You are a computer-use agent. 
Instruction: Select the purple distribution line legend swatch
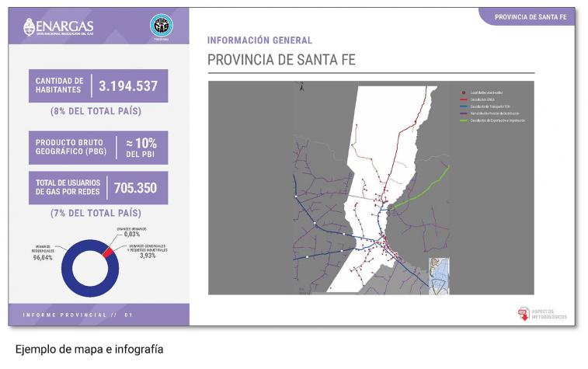pos(464,113)
